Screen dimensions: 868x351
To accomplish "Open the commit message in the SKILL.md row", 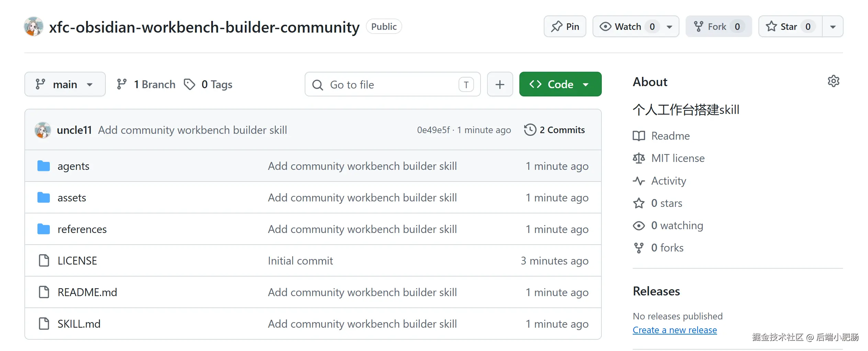I will [362, 324].
